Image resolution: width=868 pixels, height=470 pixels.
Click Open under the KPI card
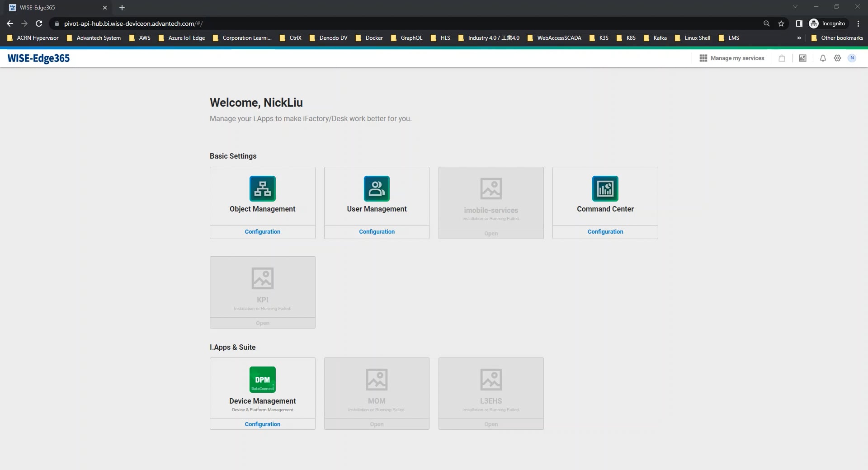click(x=262, y=323)
